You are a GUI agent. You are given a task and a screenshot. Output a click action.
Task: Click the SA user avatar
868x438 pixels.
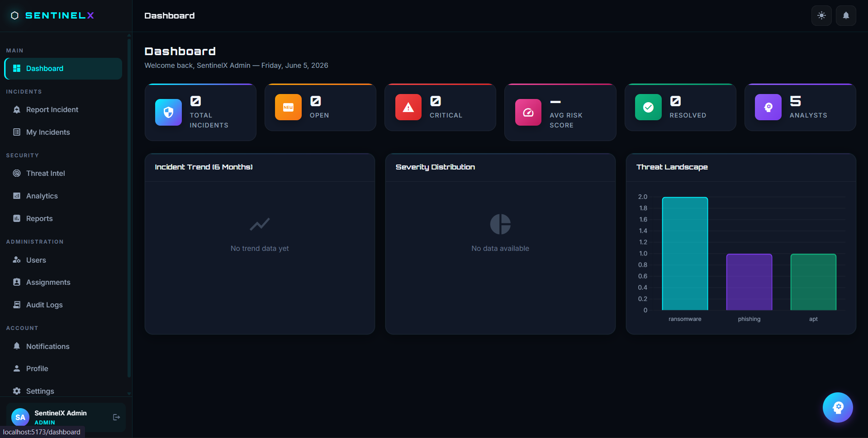pos(20,417)
